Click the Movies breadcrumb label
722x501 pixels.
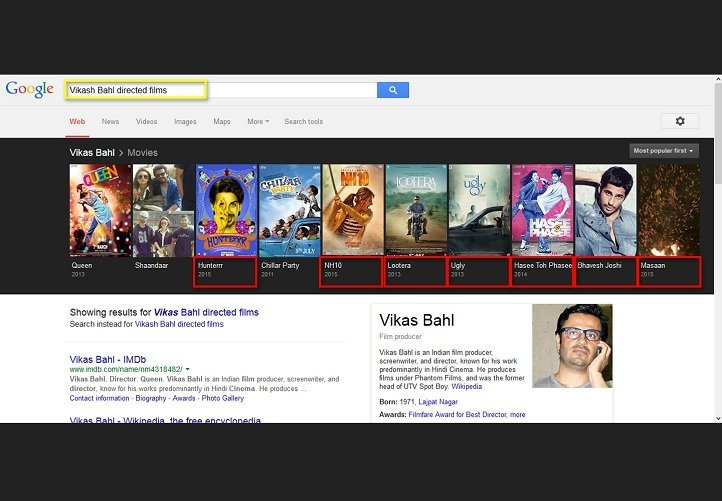(x=142, y=153)
